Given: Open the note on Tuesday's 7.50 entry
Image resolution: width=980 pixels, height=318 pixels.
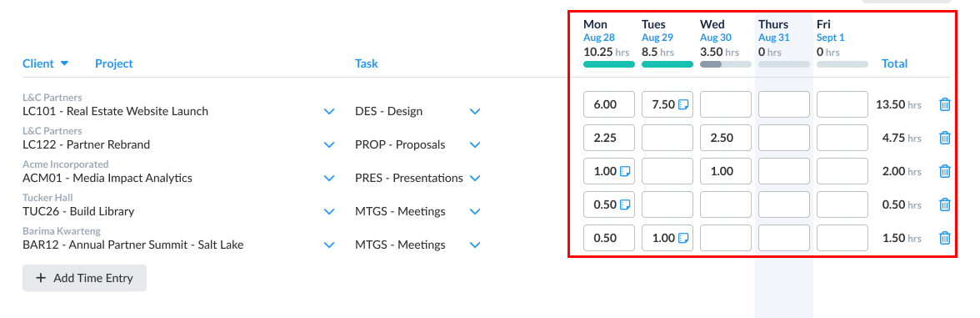Looking at the screenshot, I should click(683, 104).
